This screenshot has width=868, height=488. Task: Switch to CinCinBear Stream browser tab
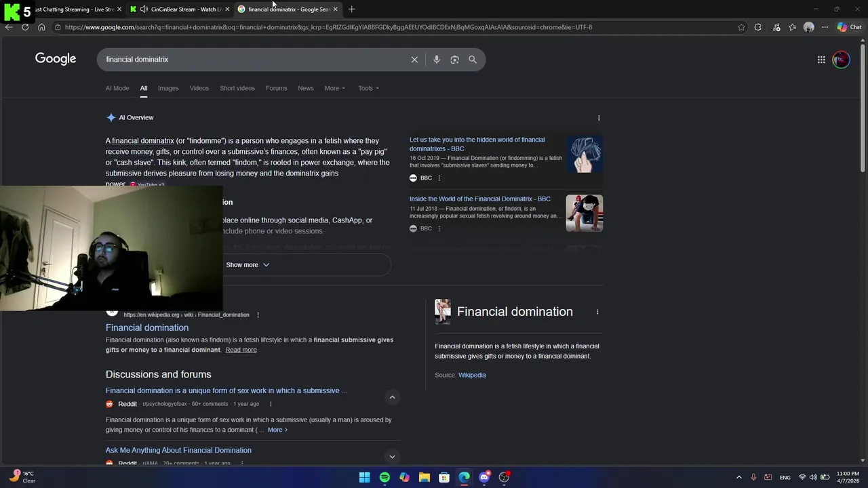(x=179, y=9)
